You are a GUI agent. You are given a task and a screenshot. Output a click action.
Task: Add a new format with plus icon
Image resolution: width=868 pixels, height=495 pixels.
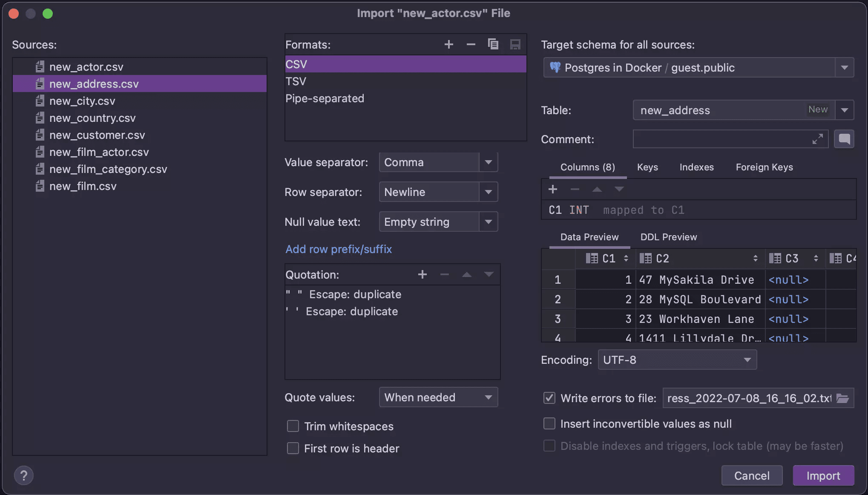[448, 44]
